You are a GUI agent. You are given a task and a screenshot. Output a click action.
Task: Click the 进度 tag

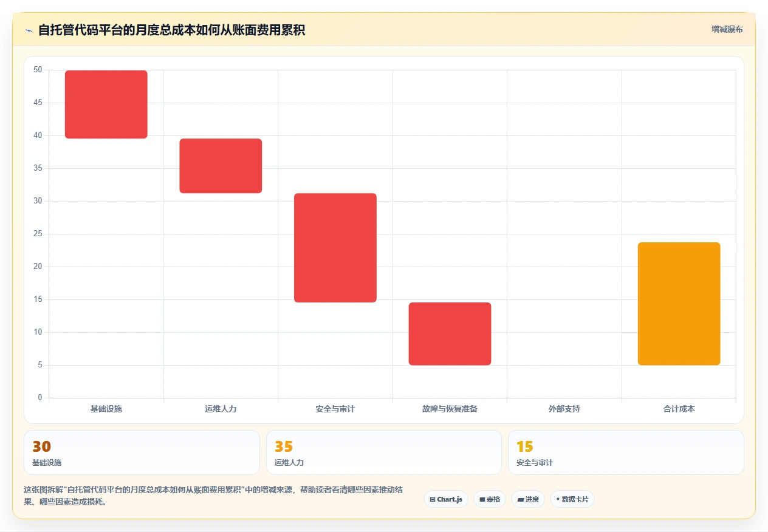(x=528, y=499)
